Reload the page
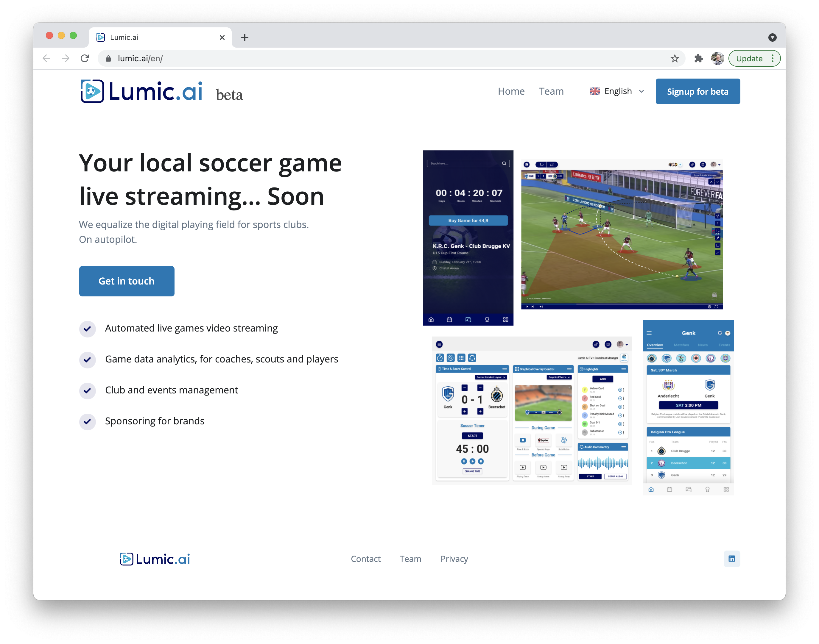 pyautogui.click(x=85, y=58)
